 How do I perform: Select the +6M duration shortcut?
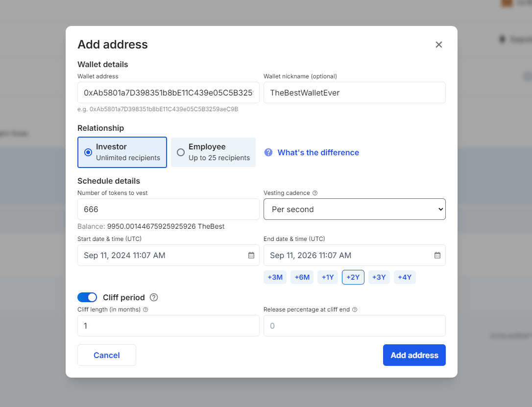302,277
